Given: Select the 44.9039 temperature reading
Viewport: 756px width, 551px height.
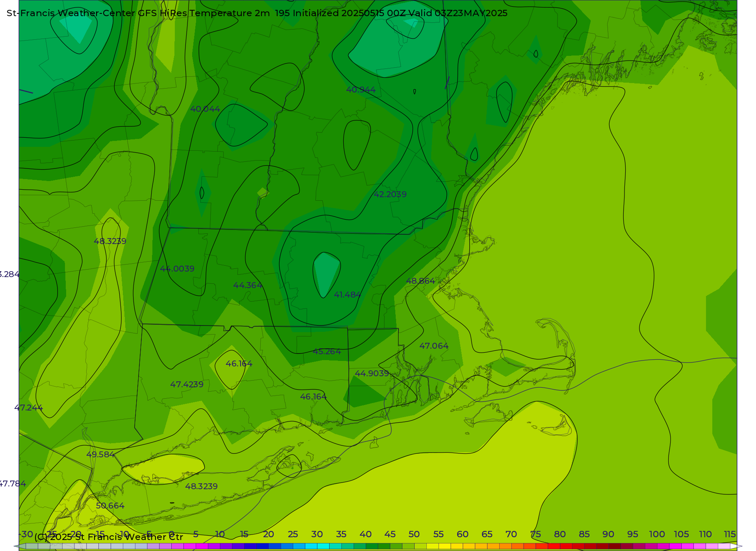Looking at the screenshot, I should click(372, 373).
